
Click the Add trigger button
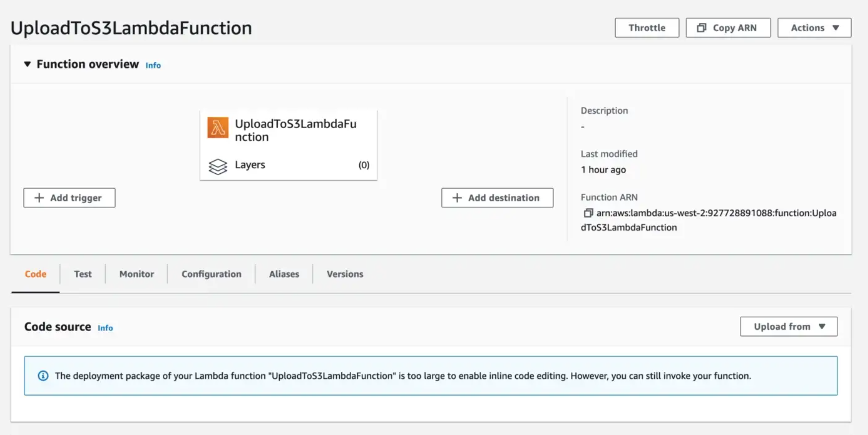[x=69, y=198]
